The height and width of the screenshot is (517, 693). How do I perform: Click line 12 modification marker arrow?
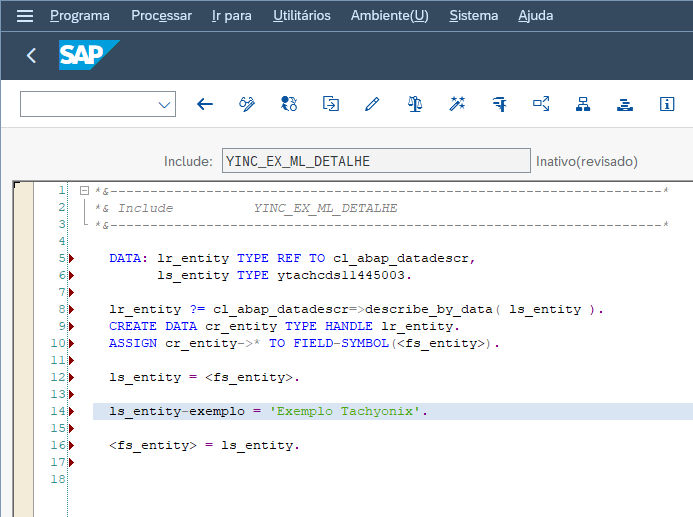point(71,377)
